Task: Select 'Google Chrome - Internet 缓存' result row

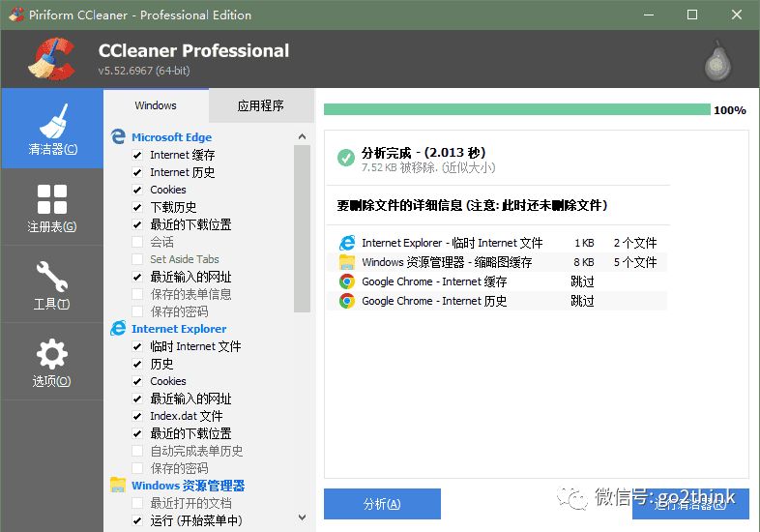Action: (497, 281)
